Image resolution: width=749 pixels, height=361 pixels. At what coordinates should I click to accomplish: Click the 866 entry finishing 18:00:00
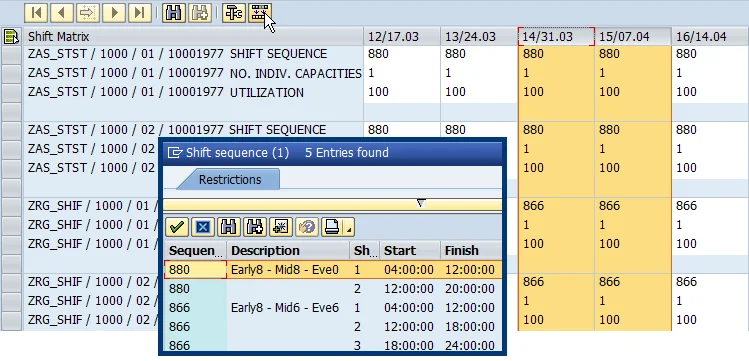click(x=196, y=327)
